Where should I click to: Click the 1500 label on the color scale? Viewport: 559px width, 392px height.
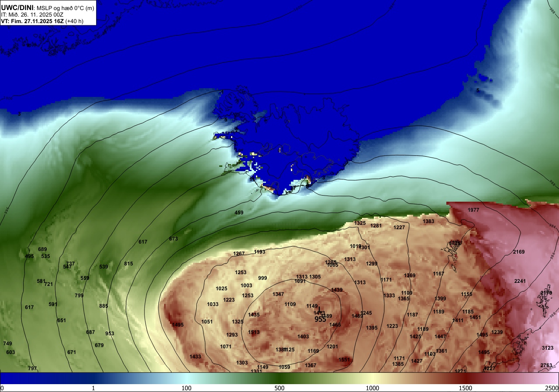tap(466, 388)
